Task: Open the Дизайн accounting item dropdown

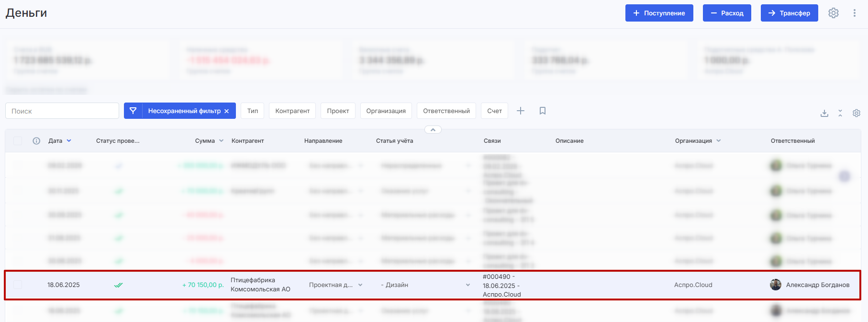Action: (467, 285)
